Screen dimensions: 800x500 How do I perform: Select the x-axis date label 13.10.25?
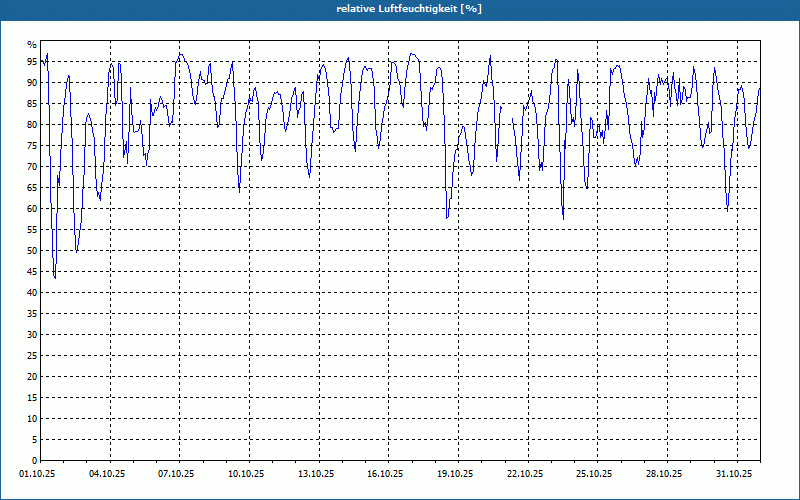point(316,474)
